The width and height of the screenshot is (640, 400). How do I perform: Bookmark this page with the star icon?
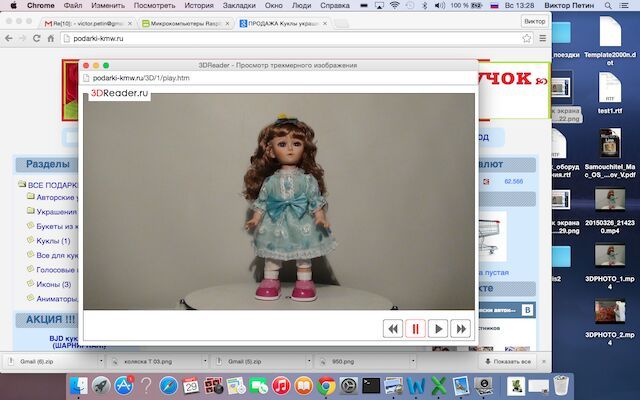pyautogui.click(x=527, y=38)
